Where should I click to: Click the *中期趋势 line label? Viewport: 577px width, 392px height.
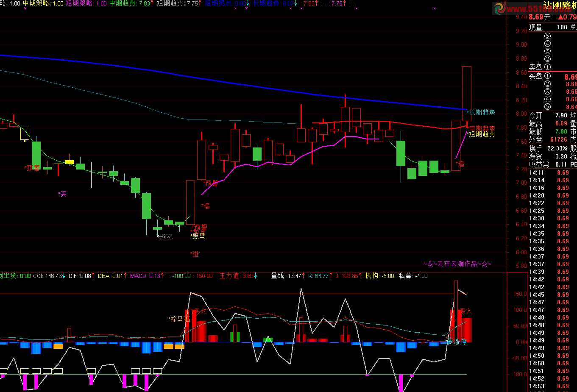[x=481, y=128]
